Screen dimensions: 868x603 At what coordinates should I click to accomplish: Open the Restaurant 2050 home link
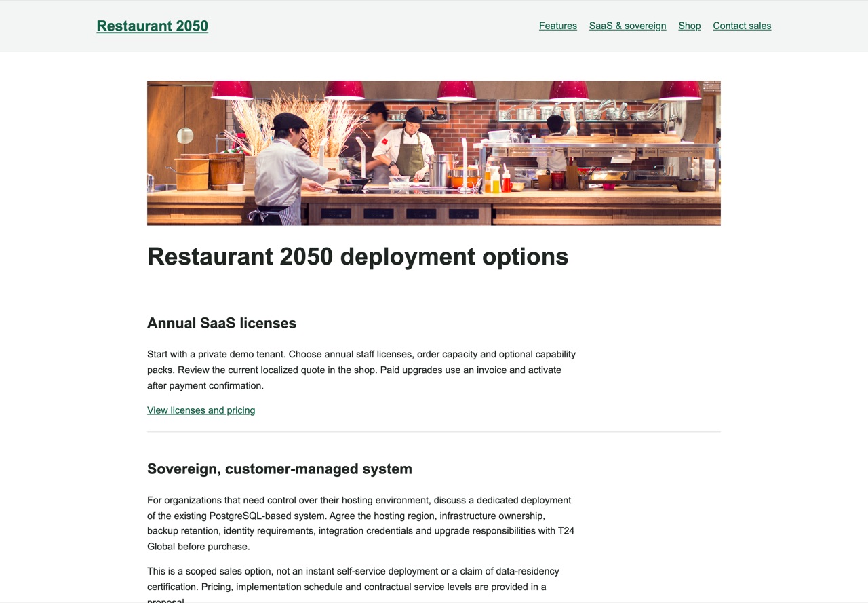153,26
